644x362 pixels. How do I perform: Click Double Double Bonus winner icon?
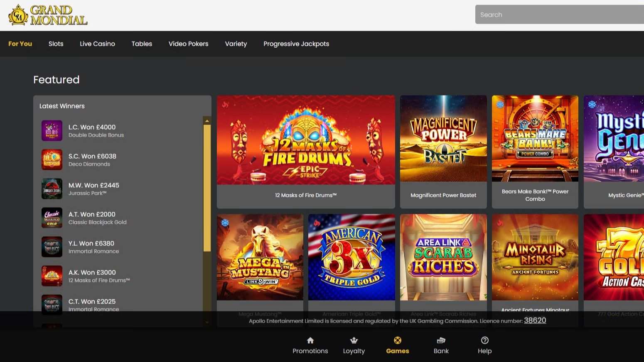point(52,131)
